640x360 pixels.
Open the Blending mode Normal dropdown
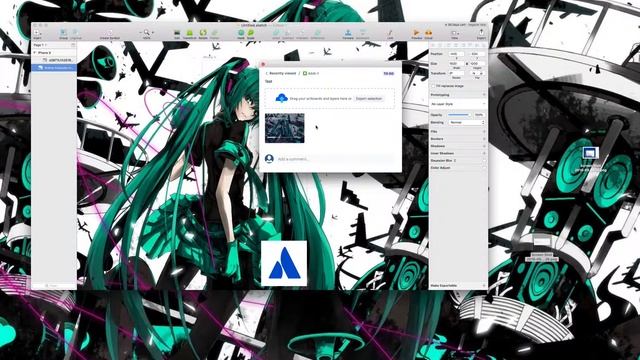click(467, 122)
